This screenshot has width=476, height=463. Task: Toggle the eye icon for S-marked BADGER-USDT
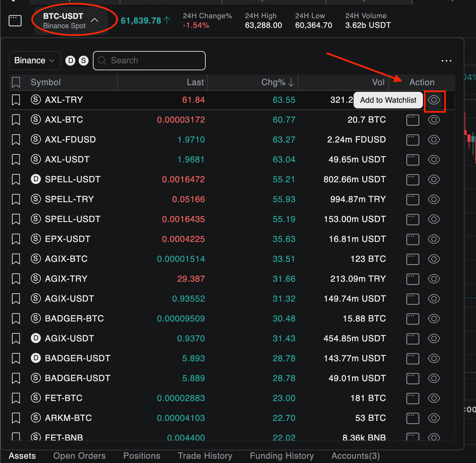click(434, 378)
